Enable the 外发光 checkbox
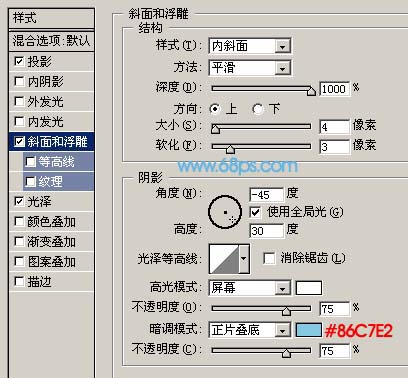Viewport: 408px width, 378px height. coord(19,101)
